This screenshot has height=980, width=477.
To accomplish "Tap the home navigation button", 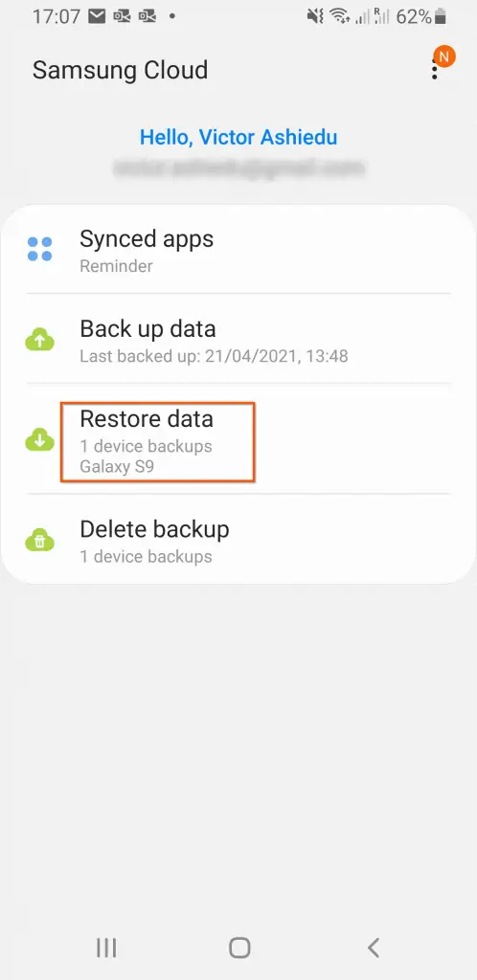I will tap(239, 947).
